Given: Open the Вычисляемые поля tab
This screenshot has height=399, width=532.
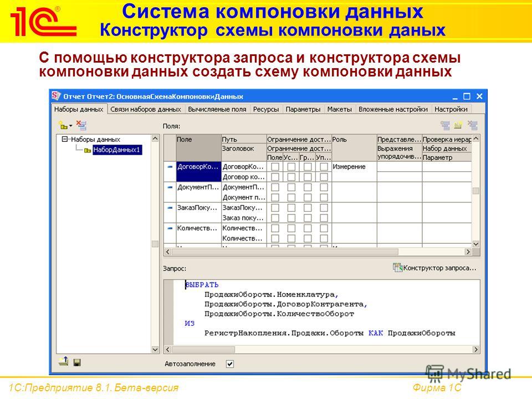Looking at the screenshot, I should (x=217, y=109).
